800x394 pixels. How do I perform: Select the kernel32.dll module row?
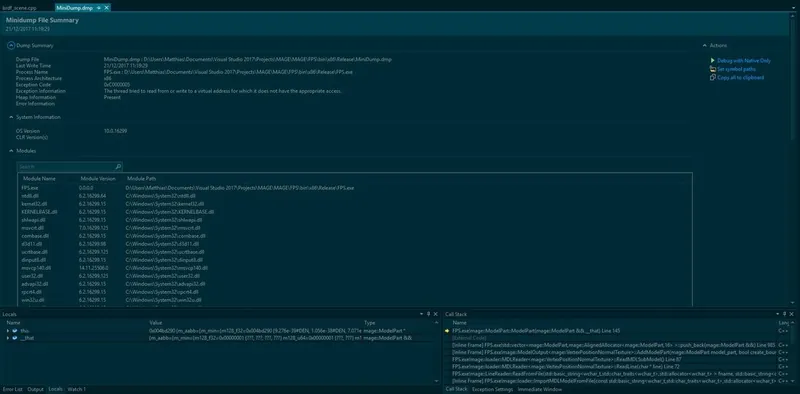[355, 204]
